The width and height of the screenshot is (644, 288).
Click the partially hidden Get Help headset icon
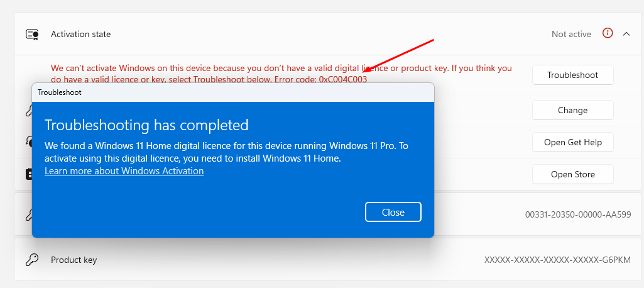pyautogui.click(x=28, y=141)
